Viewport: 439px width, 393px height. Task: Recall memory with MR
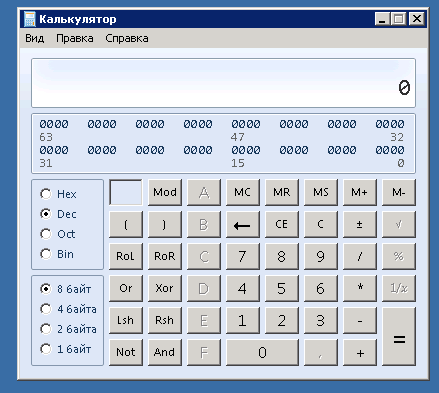(282, 192)
